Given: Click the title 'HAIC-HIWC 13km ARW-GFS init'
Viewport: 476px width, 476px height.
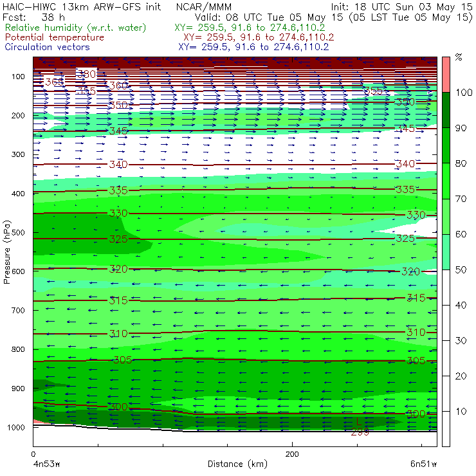Looking at the screenshot, I should (81, 6).
